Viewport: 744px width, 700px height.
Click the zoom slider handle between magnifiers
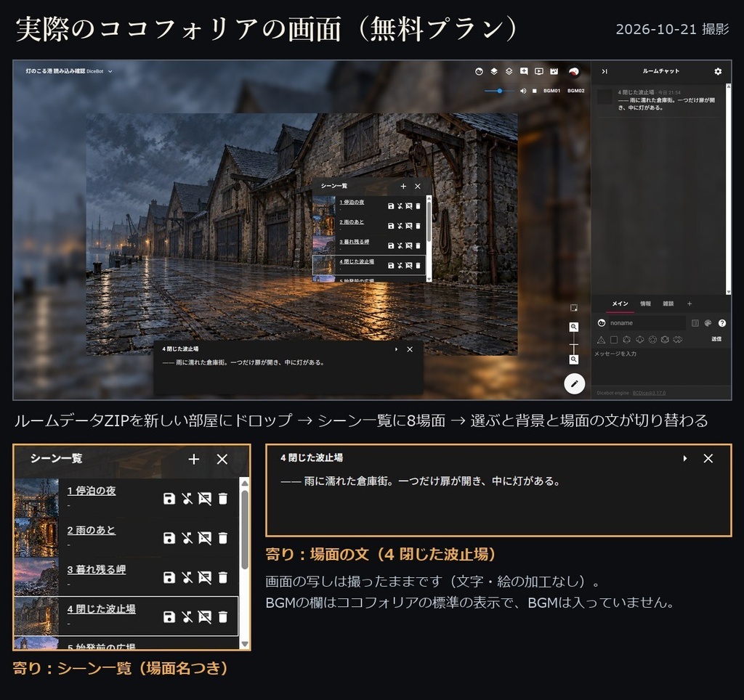574,345
